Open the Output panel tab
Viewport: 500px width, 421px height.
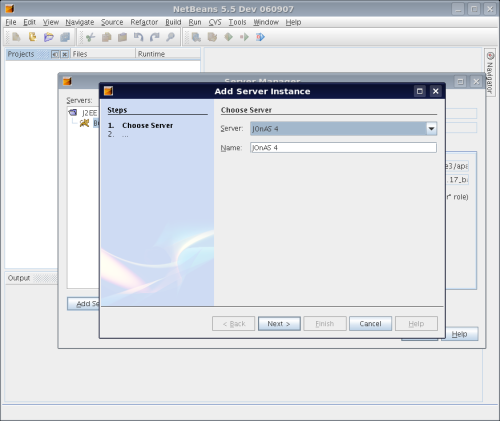(x=19, y=278)
